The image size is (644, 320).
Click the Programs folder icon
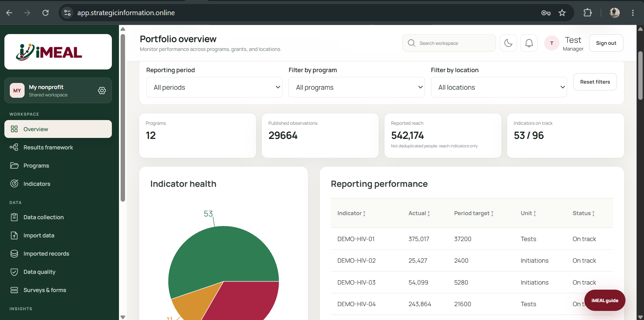pos(14,166)
